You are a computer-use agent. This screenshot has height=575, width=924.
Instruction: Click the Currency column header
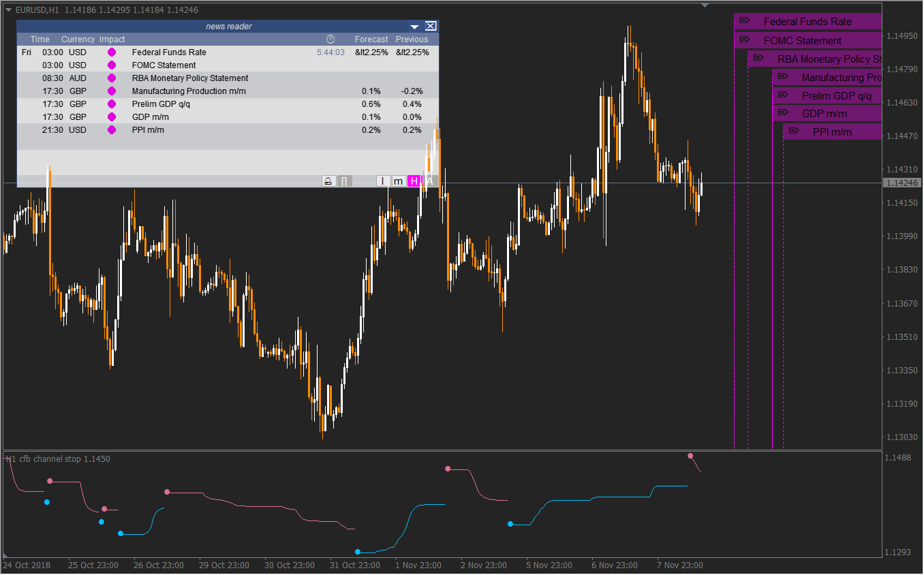[78, 40]
